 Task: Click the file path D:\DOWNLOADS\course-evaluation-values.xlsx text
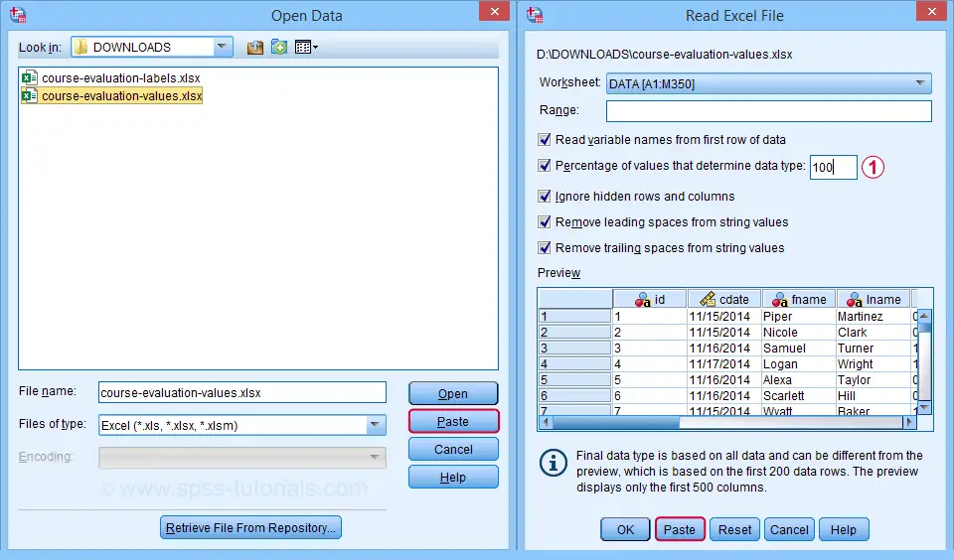pos(664,55)
